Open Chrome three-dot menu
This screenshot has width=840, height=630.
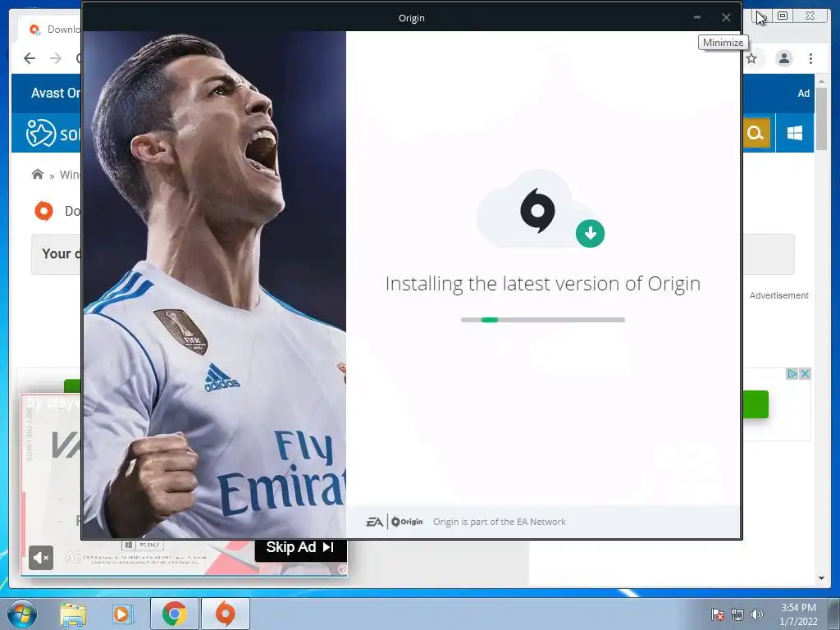(810, 58)
